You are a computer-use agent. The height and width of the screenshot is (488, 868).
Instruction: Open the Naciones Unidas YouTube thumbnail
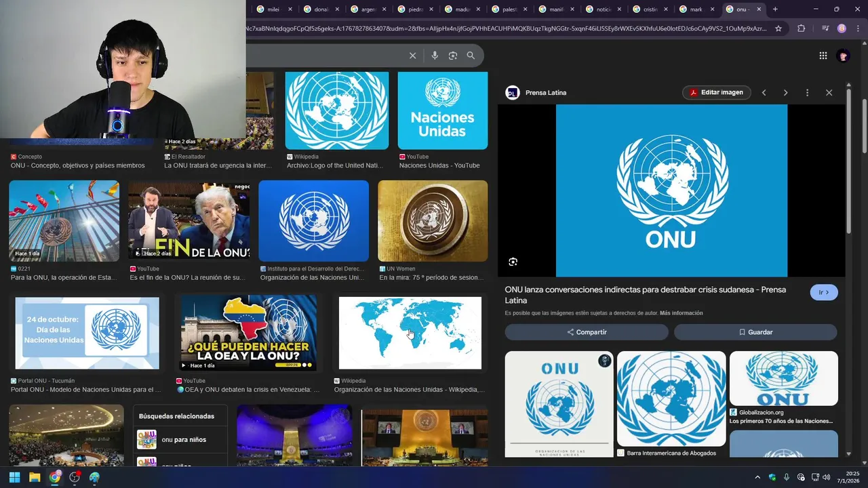442,110
